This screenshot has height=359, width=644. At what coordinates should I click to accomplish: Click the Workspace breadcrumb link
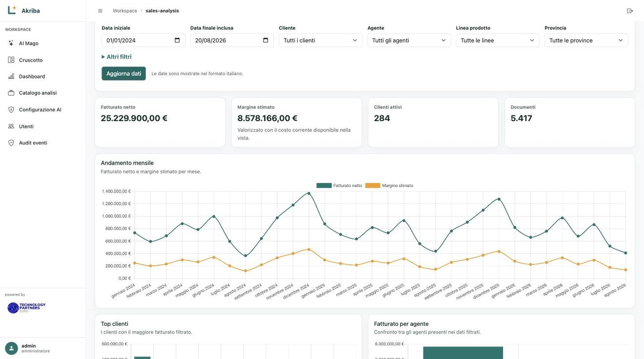[x=125, y=11]
